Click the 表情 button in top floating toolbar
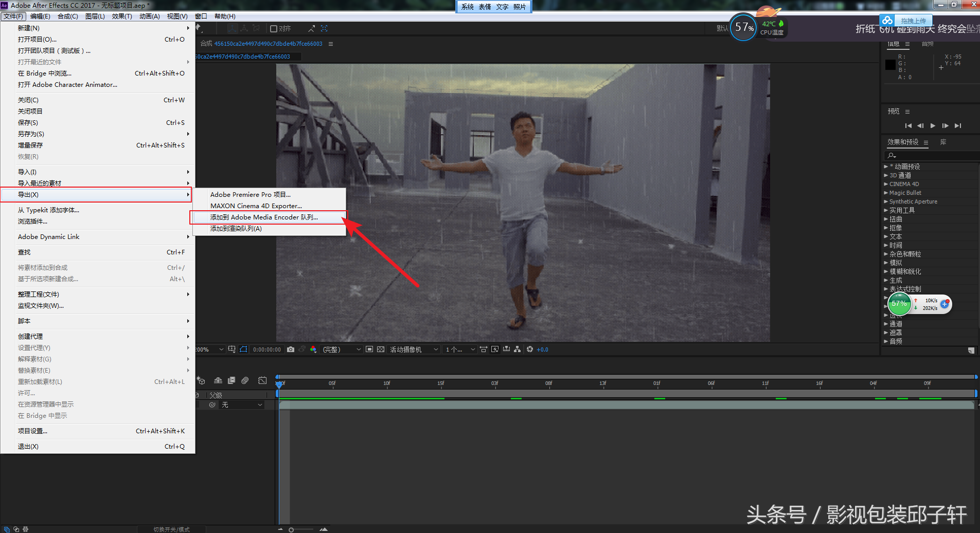Image resolution: width=980 pixels, height=533 pixels. click(485, 7)
